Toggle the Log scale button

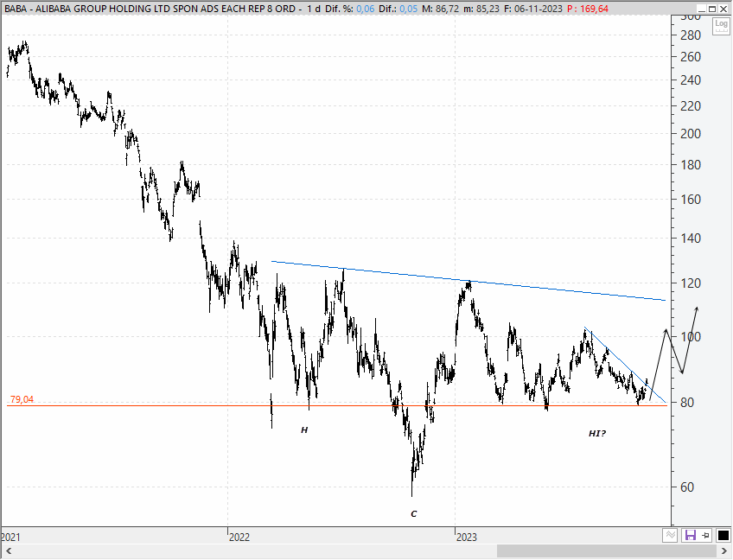721,26
